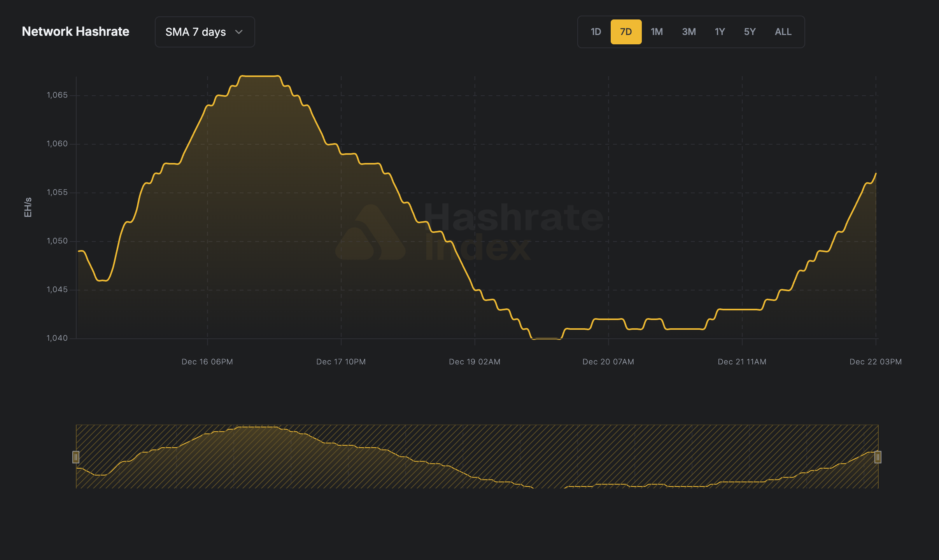
Task: Select the 5Y time range
Action: point(750,31)
